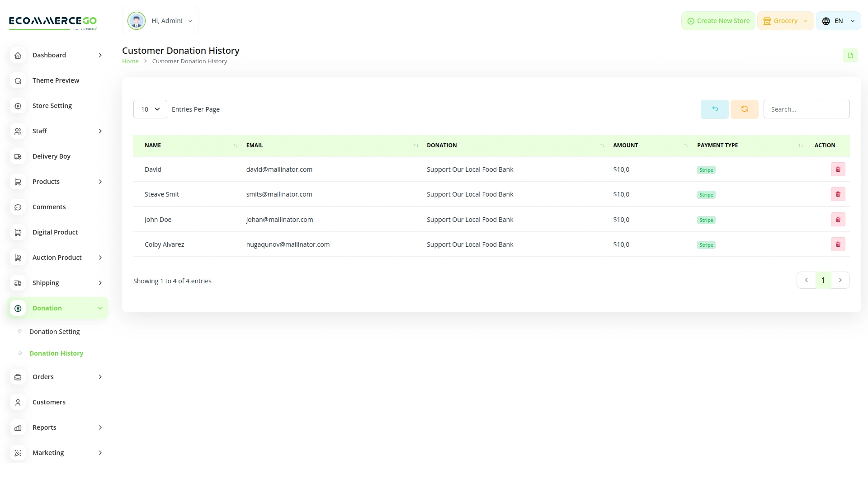
Task: Open the Delivery Boy sidebar icon
Action: pos(18,156)
